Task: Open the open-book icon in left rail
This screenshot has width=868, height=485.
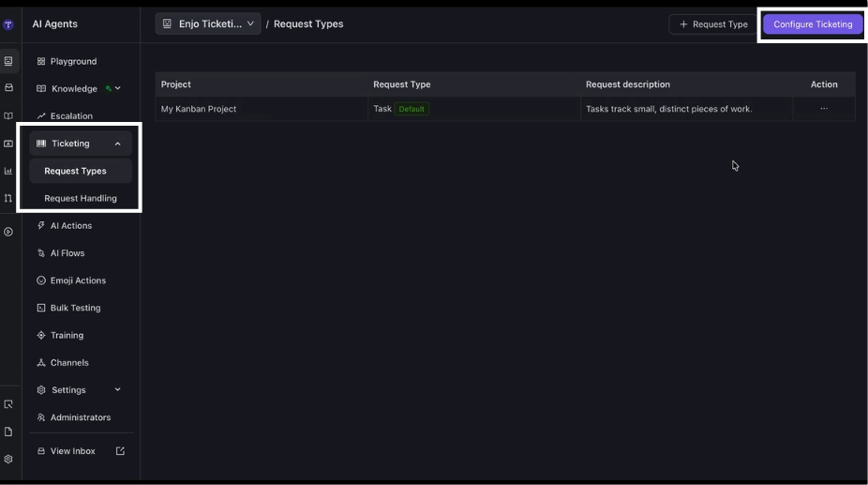Action: tap(8, 115)
